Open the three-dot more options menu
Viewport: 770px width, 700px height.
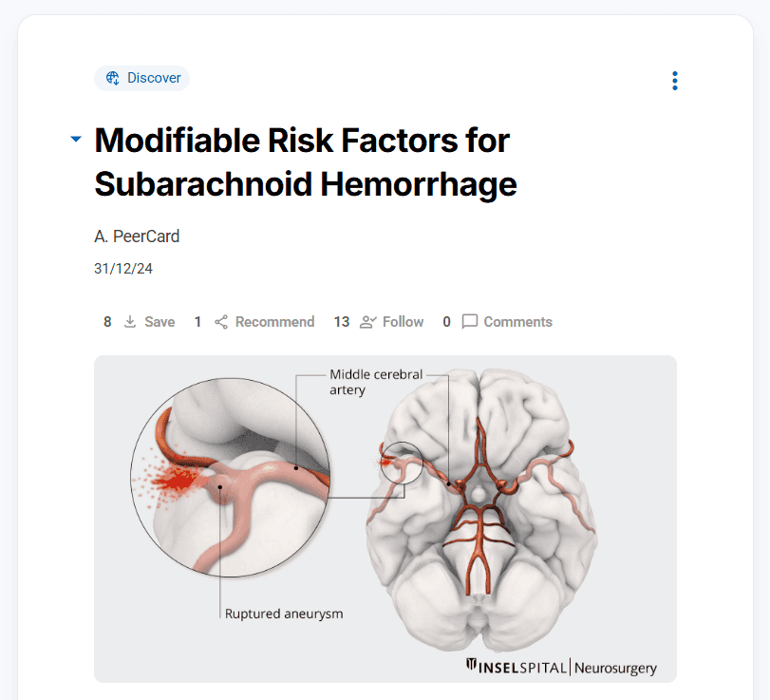click(675, 81)
